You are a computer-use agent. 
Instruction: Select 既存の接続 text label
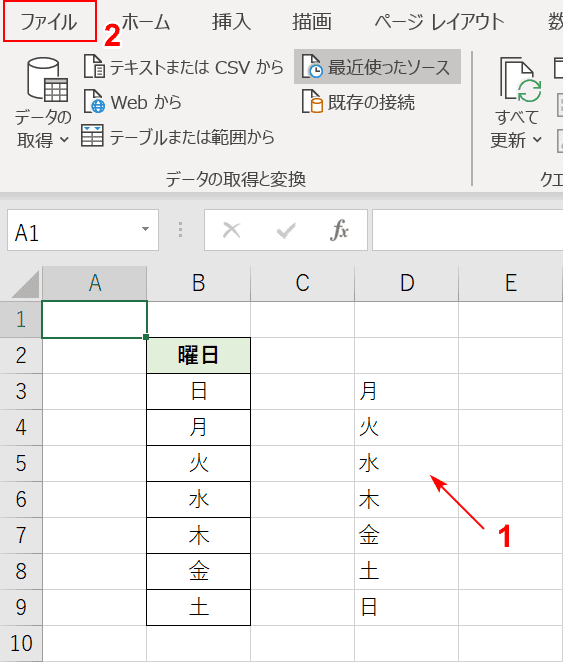pyautogui.click(x=371, y=103)
